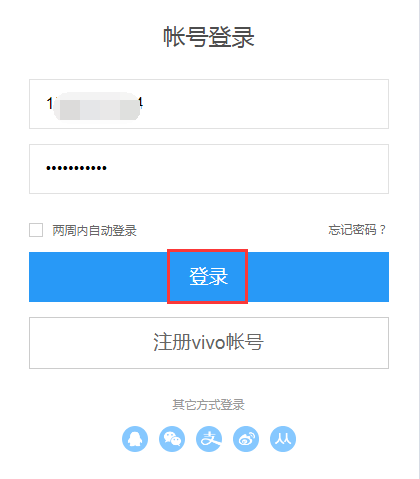Focus the account number input field
The height and width of the screenshot is (479, 420).
click(209, 104)
